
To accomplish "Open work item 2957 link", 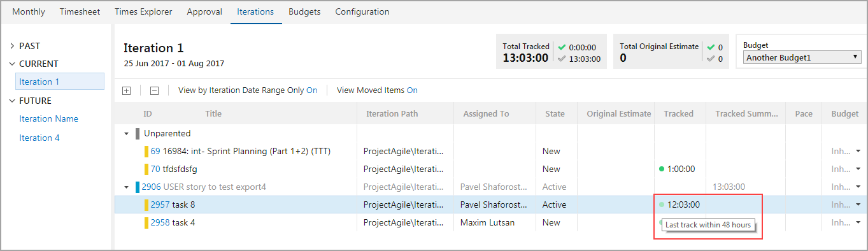I will click(x=160, y=204).
